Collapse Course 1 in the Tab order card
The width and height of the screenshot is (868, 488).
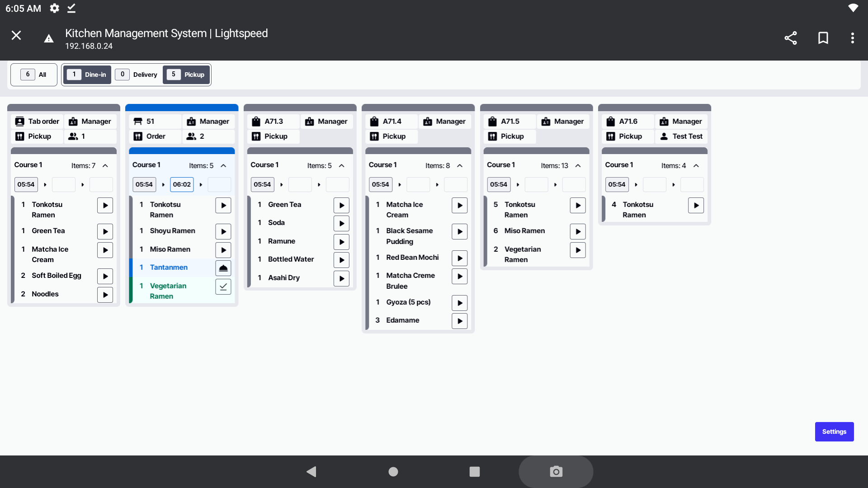coord(105,166)
